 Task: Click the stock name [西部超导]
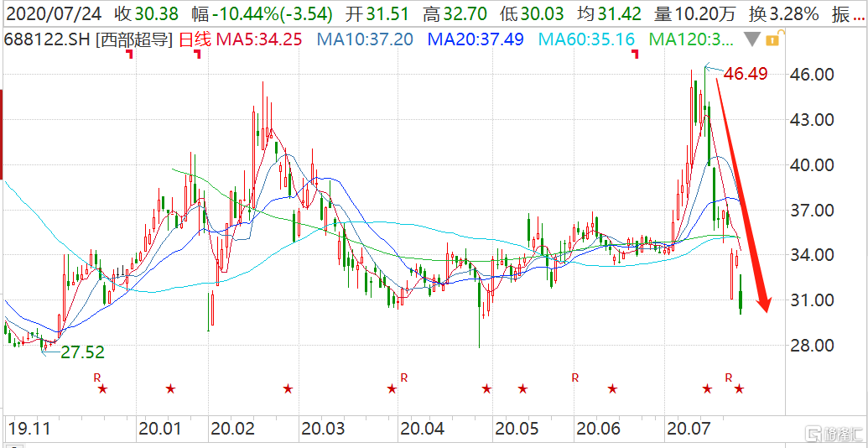click(x=134, y=39)
